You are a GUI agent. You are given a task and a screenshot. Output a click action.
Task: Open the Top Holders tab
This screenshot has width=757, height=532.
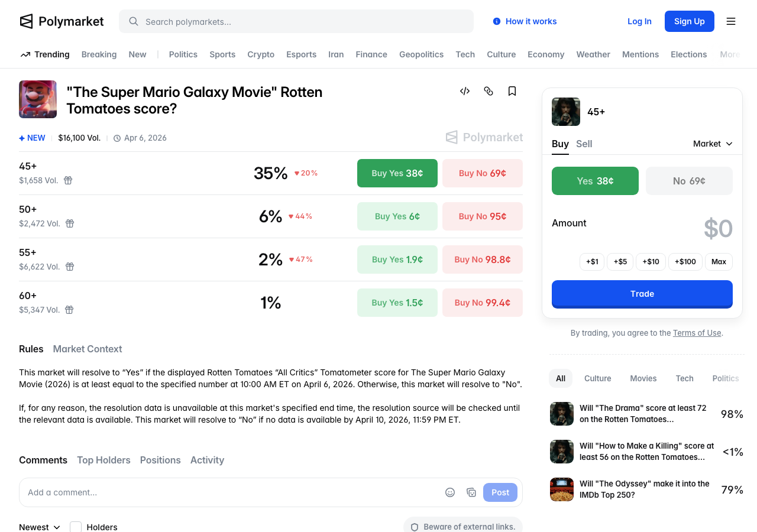[x=103, y=460]
